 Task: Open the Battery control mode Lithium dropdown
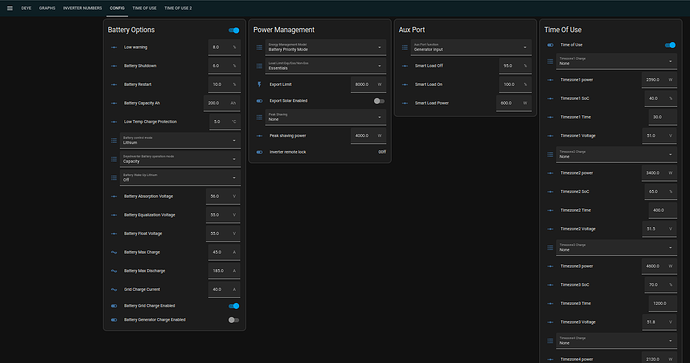coord(180,140)
